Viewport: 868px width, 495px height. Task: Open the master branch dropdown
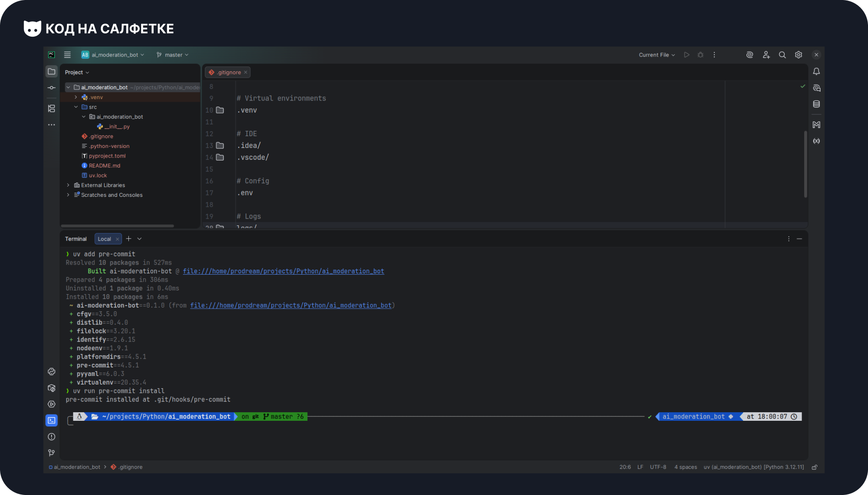tap(173, 55)
